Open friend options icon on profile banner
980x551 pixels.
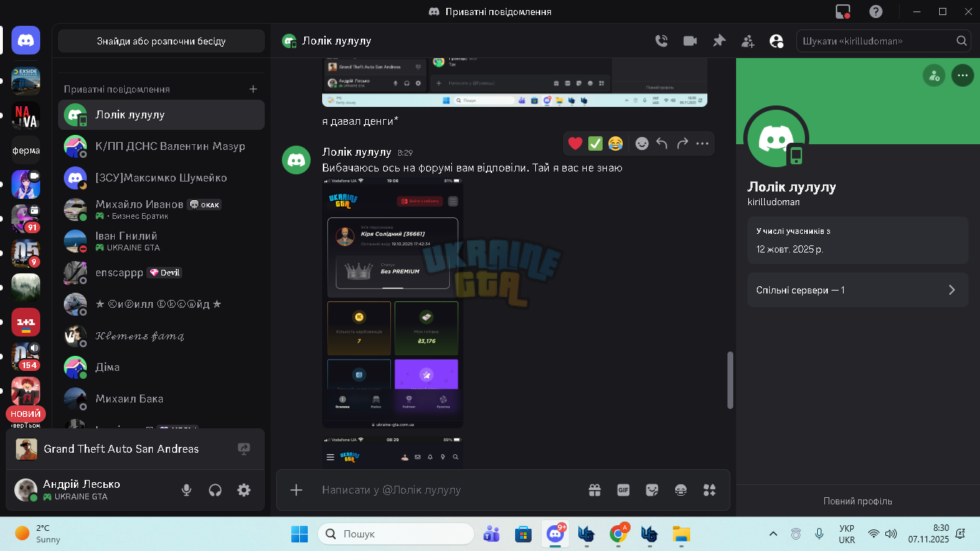pyautogui.click(x=933, y=75)
